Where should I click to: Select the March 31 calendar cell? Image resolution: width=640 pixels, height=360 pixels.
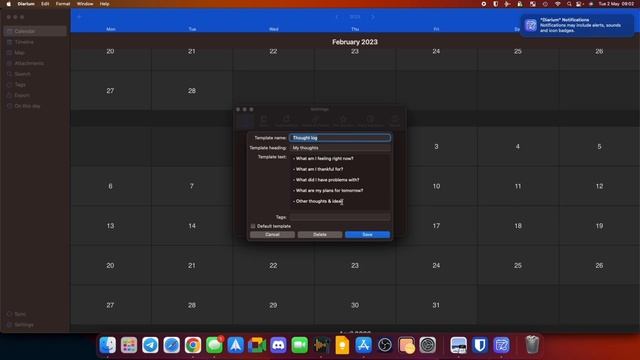pos(436,305)
